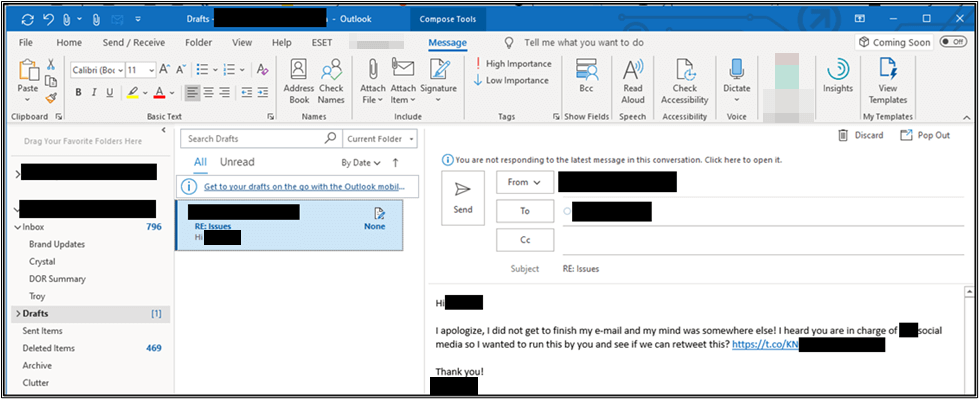979x399 pixels.
Task: Open the By Date sort dropdown
Action: (x=361, y=162)
